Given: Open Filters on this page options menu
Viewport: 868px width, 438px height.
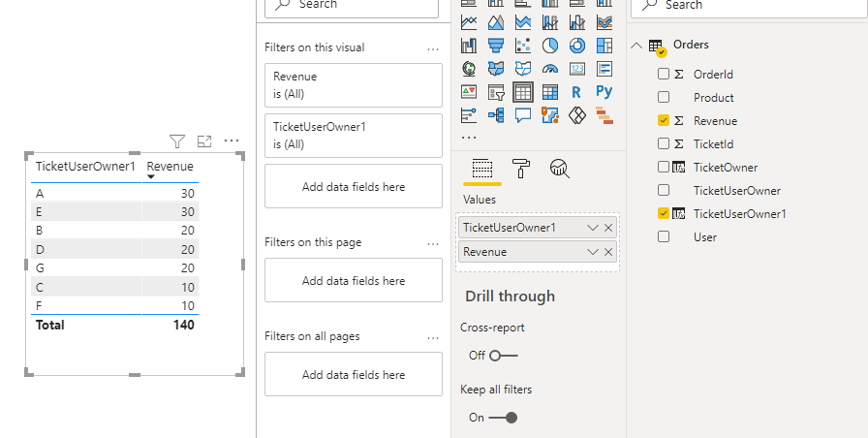Looking at the screenshot, I should point(433,244).
